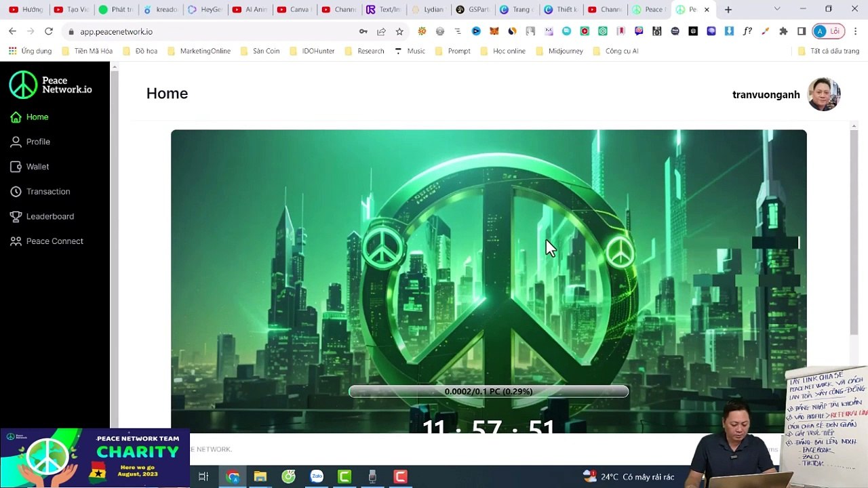Screen dimensions: 868x488
Task: Open the tab search chevron
Action: pos(777,9)
